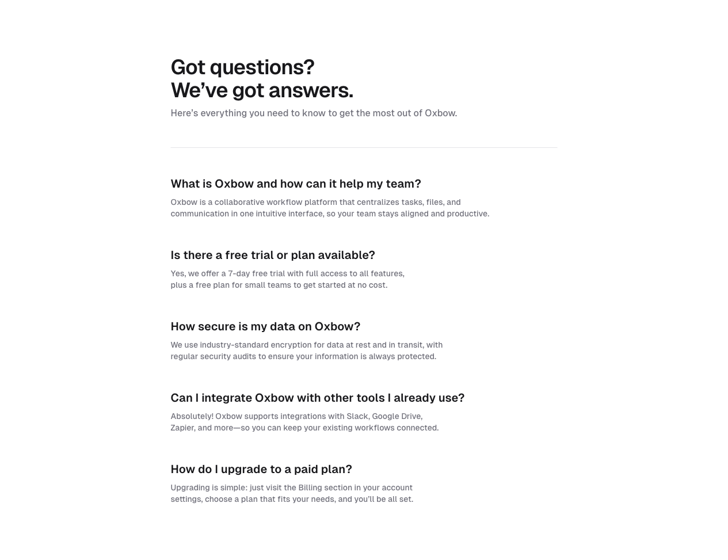The height and width of the screenshot is (560, 728).
Task: Select the "What is Oxbow" question
Action: pos(295,184)
